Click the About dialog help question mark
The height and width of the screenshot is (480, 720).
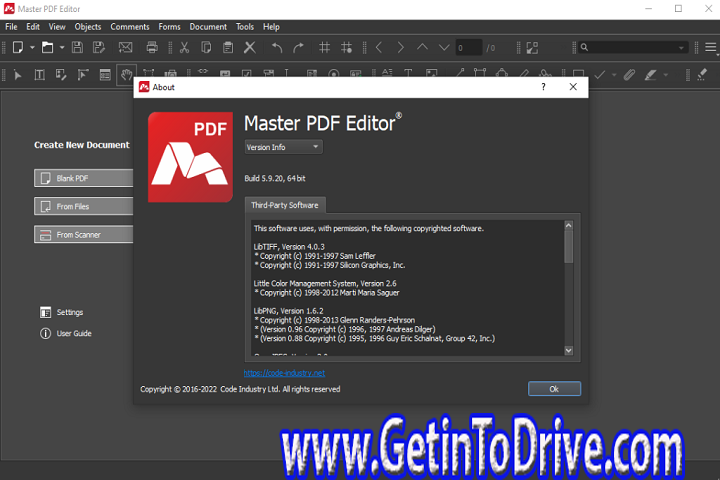[x=543, y=87]
